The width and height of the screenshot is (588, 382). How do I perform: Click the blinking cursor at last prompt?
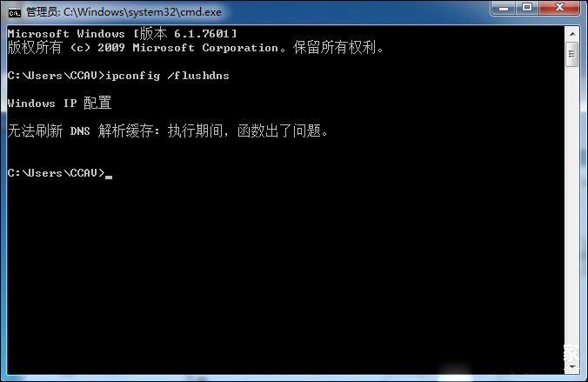(109, 177)
